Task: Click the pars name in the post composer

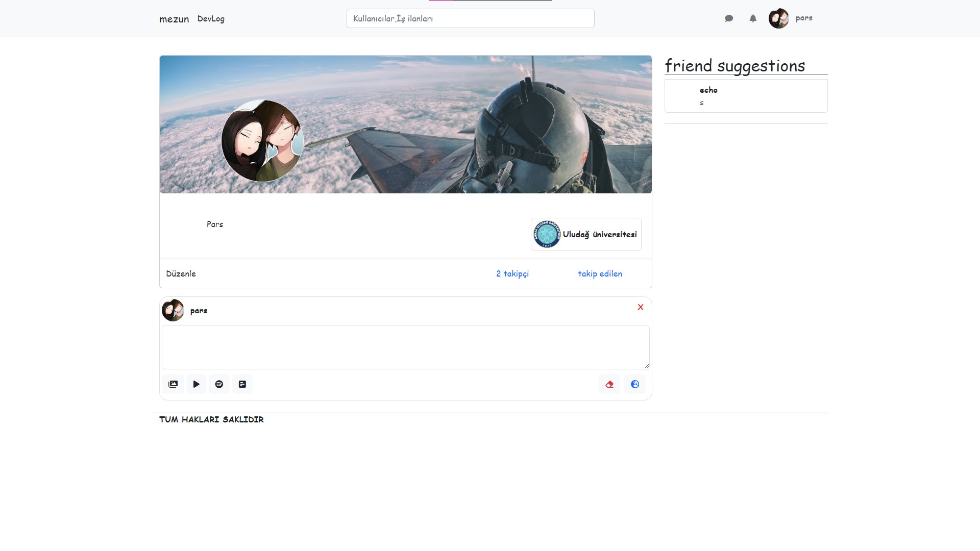Action: click(199, 311)
